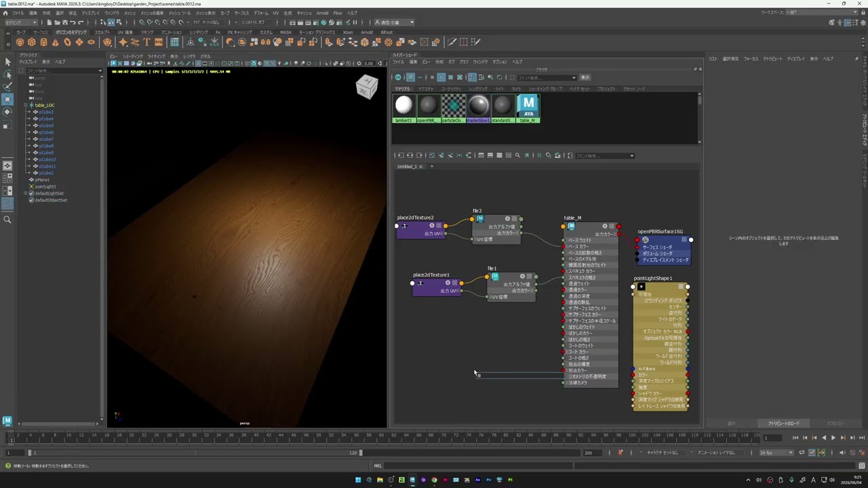Create a polygon cube from the shelf
The image size is (868, 488).
[32, 42]
